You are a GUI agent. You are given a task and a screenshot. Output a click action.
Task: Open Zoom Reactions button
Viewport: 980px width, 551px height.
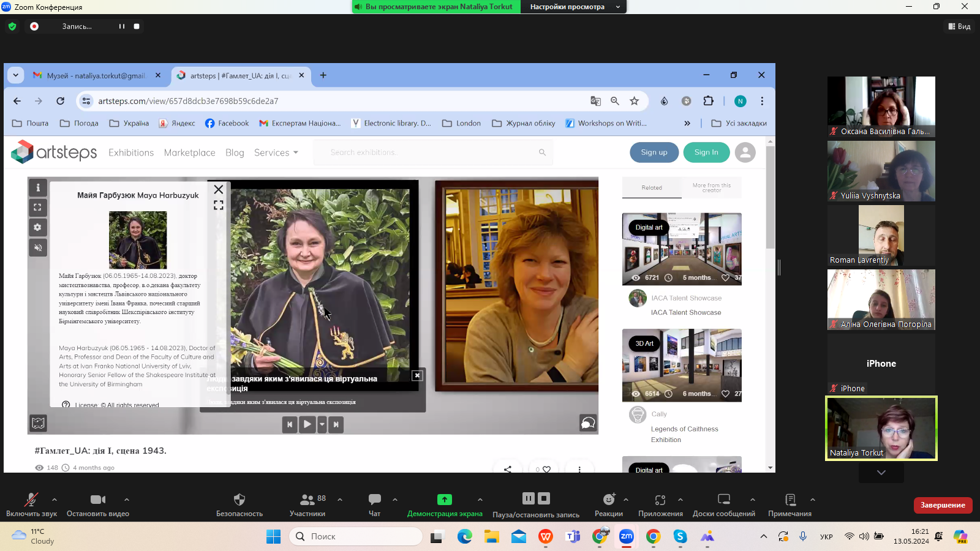(608, 504)
